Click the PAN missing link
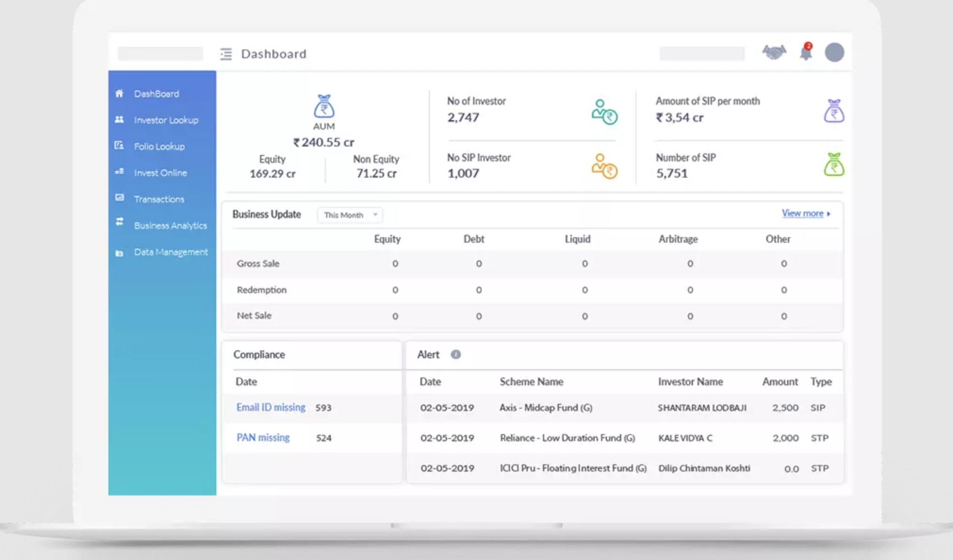Screen dimensions: 953x560 [x=263, y=437]
